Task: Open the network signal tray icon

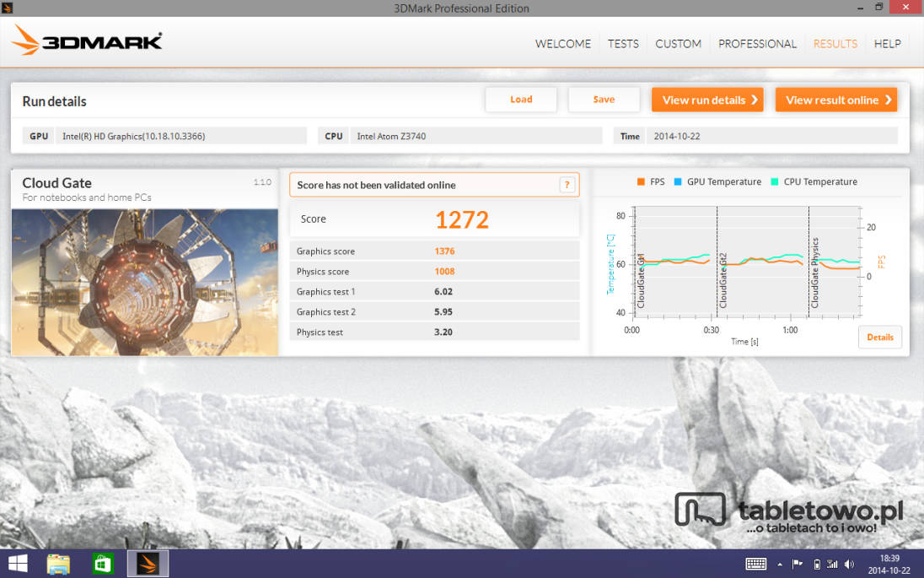Action: (x=832, y=564)
